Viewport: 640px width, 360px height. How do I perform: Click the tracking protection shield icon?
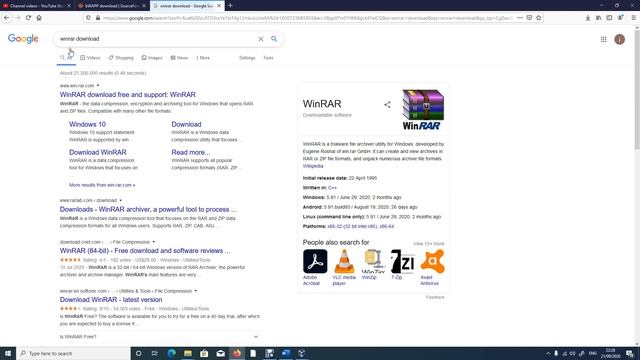tap(88, 18)
